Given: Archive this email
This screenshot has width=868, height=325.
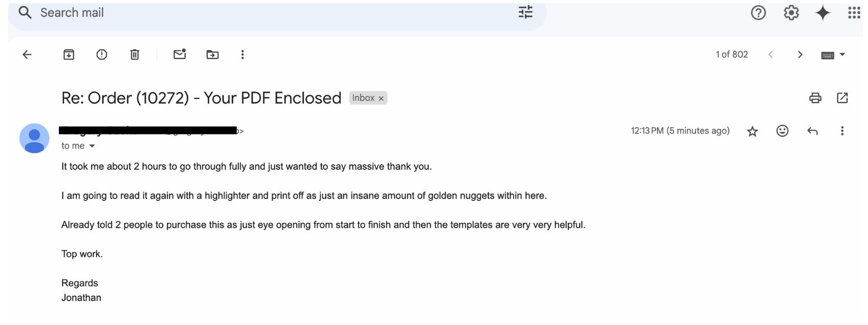Looking at the screenshot, I should coord(69,55).
